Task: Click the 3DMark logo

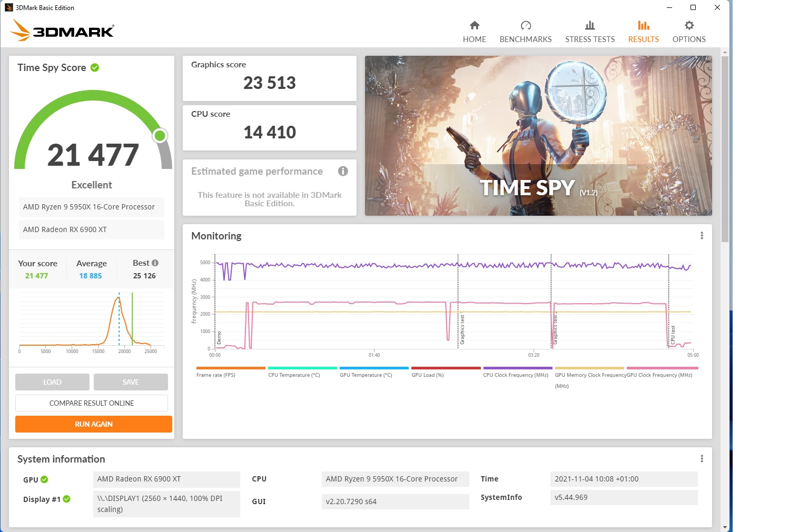Action: click(x=62, y=31)
